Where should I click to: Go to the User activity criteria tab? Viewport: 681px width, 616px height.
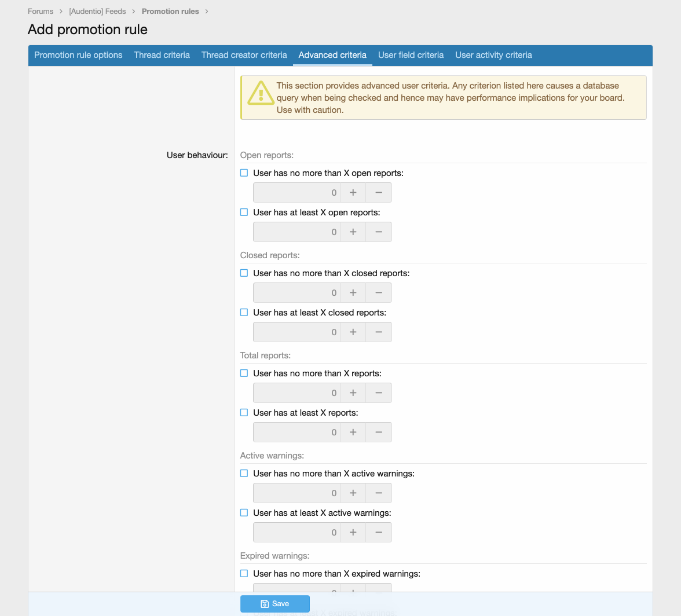tap(493, 55)
